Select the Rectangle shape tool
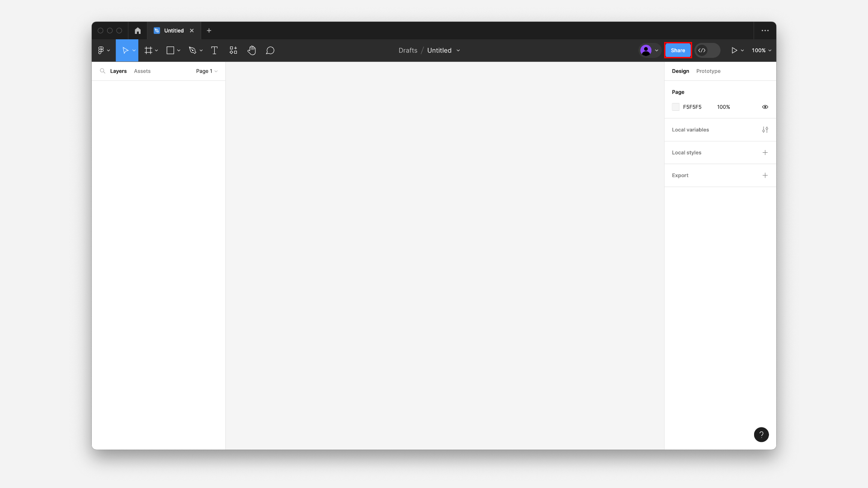 click(x=170, y=51)
